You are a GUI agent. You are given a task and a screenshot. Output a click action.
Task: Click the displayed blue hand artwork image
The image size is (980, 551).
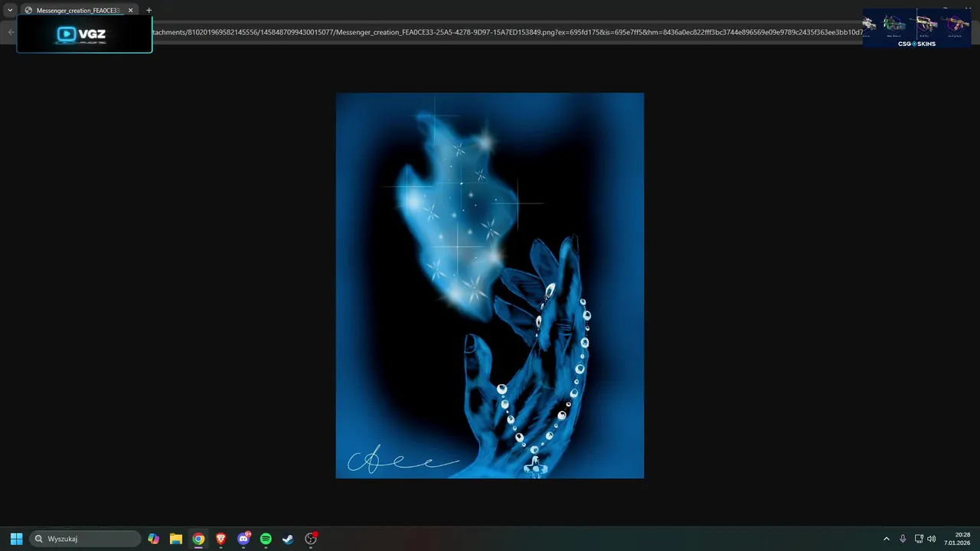(x=490, y=285)
